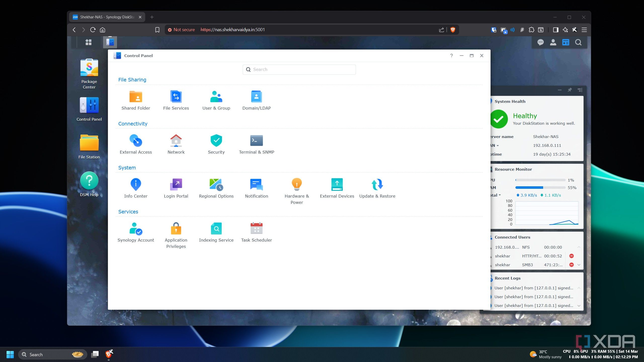Open Shared Folder settings

(x=136, y=101)
